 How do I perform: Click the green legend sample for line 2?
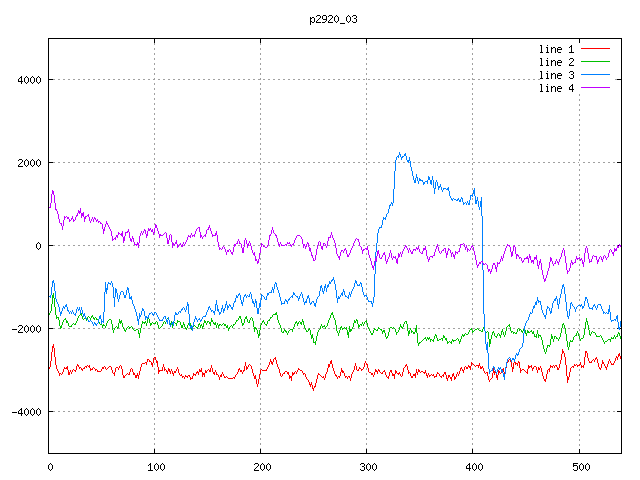[595, 62]
